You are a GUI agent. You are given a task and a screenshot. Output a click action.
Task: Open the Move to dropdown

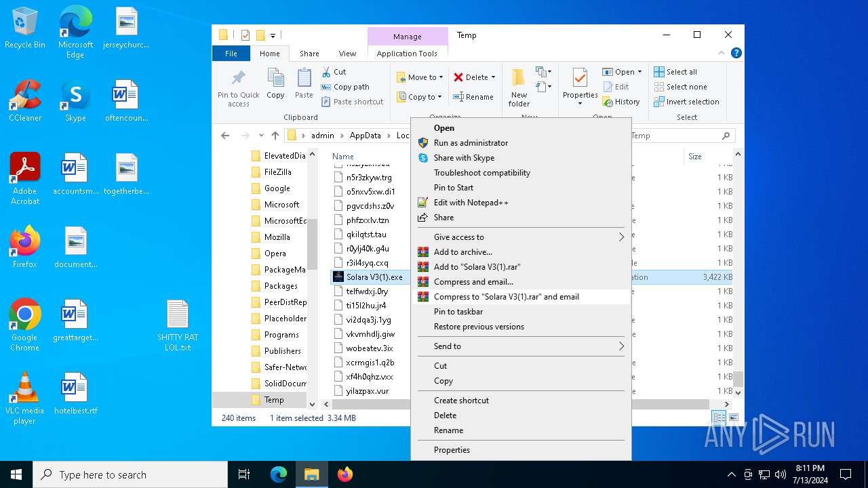(x=419, y=77)
